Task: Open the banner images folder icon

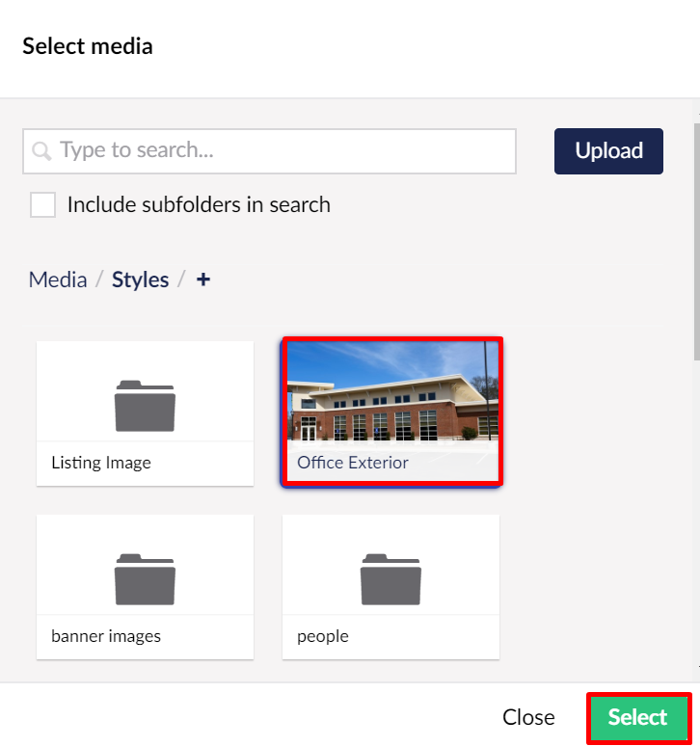Action: point(145,579)
